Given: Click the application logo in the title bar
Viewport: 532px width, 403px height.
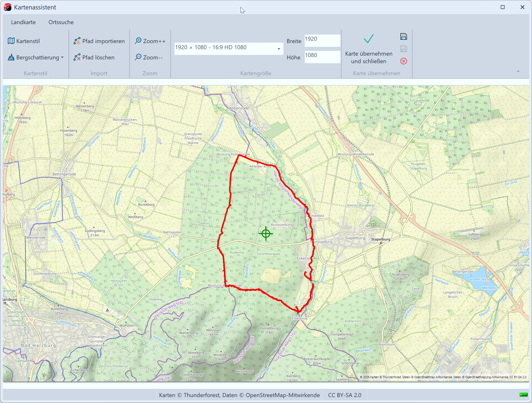Looking at the screenshot, I should tap(7, 7).
